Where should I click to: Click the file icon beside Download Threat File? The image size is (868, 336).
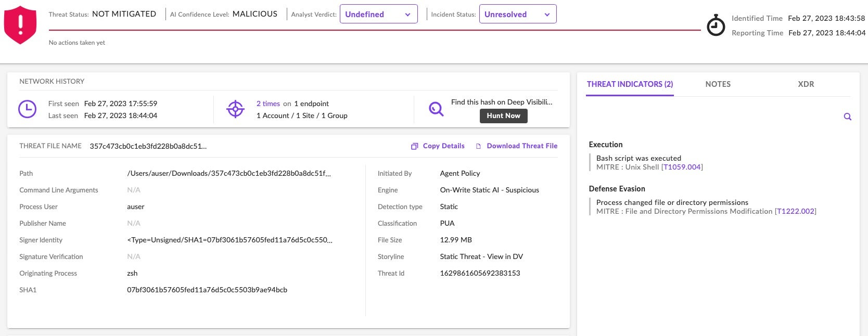[478, 146]
